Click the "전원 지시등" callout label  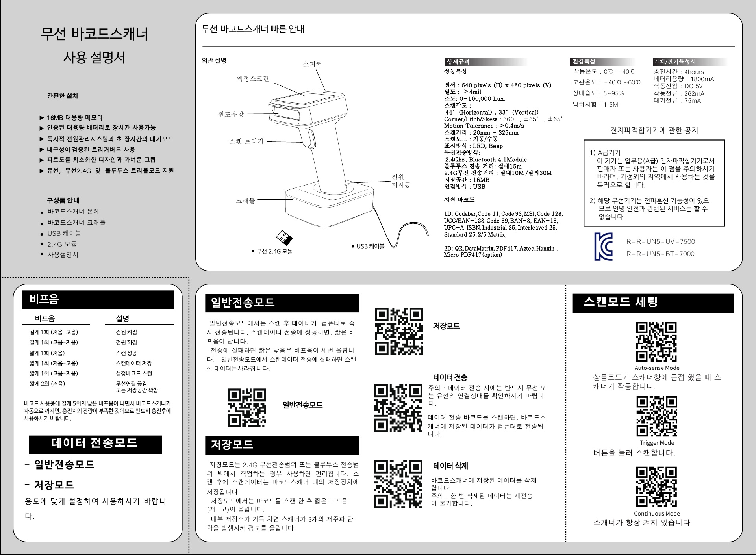tap(401, 181)
